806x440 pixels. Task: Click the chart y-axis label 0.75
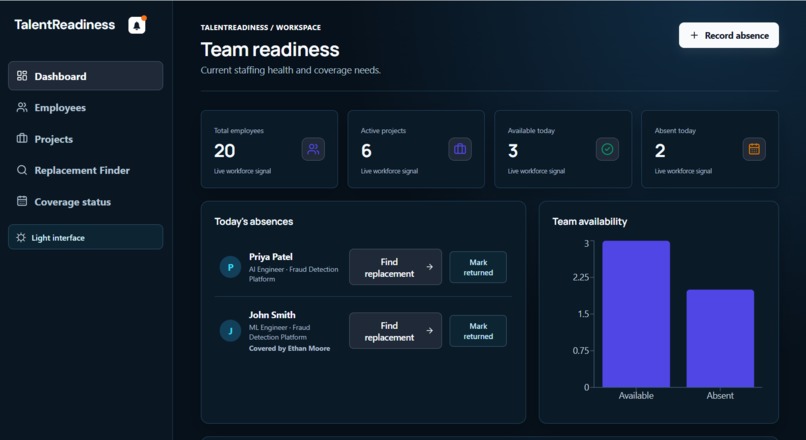[581, 351]
